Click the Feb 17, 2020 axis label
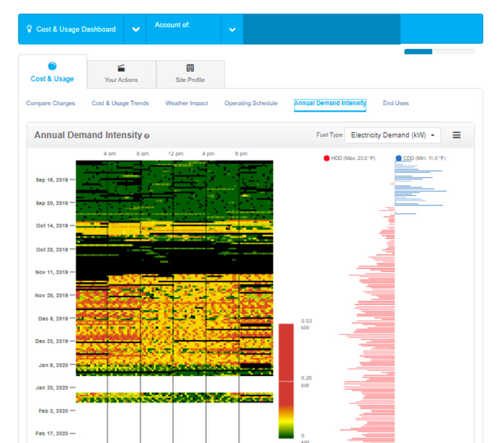504x443 pixels. [x=52, y=434]
